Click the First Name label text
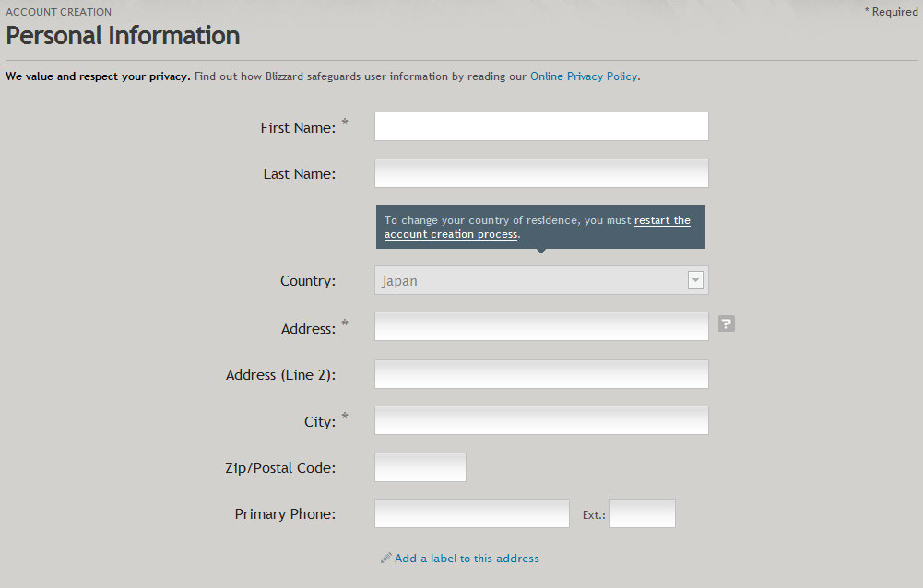This screenshot has height=588, width=923. click(x=298, y=128)
